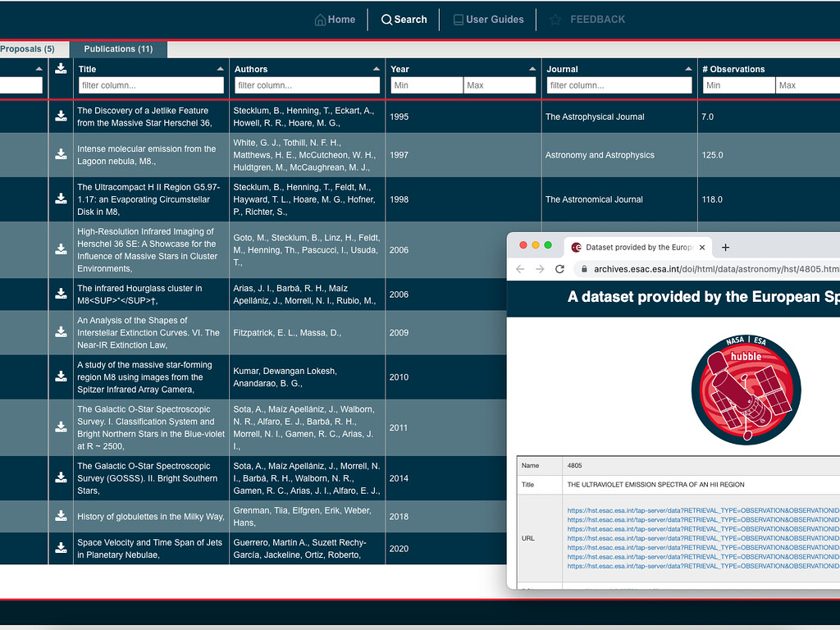Screen dimensions: 840x630
Task: Select the Dataset provided browser tab
Action: [637, 248]
